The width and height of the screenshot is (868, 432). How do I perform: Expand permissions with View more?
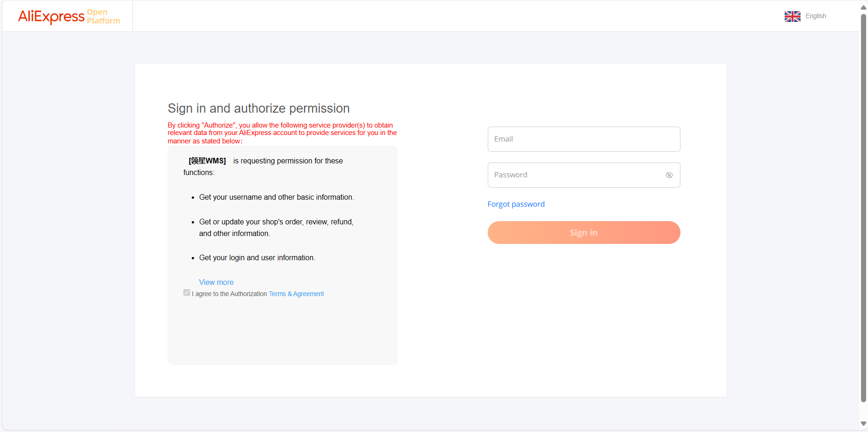coord(216,282)
